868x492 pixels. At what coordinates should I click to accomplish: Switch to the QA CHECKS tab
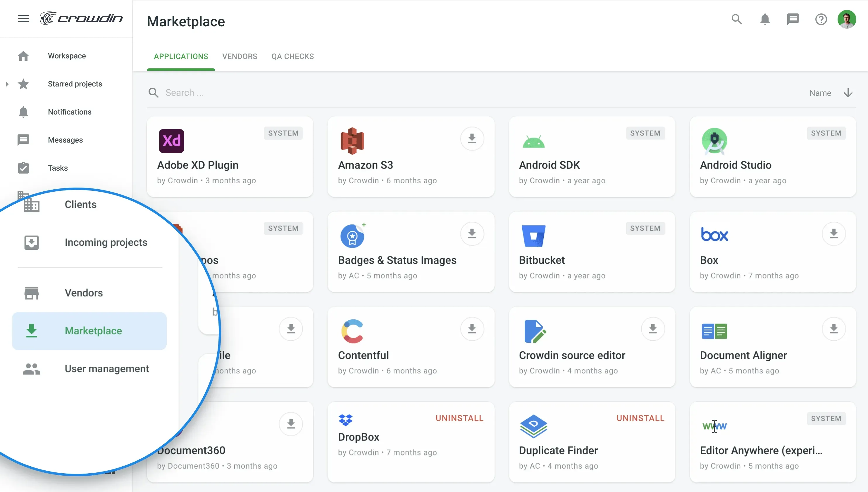coord(292,56)
